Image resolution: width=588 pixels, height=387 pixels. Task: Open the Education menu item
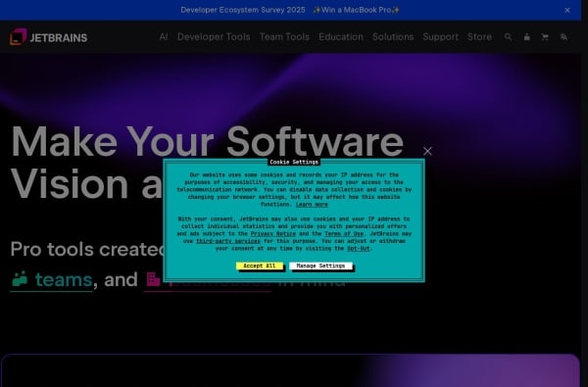341,37
